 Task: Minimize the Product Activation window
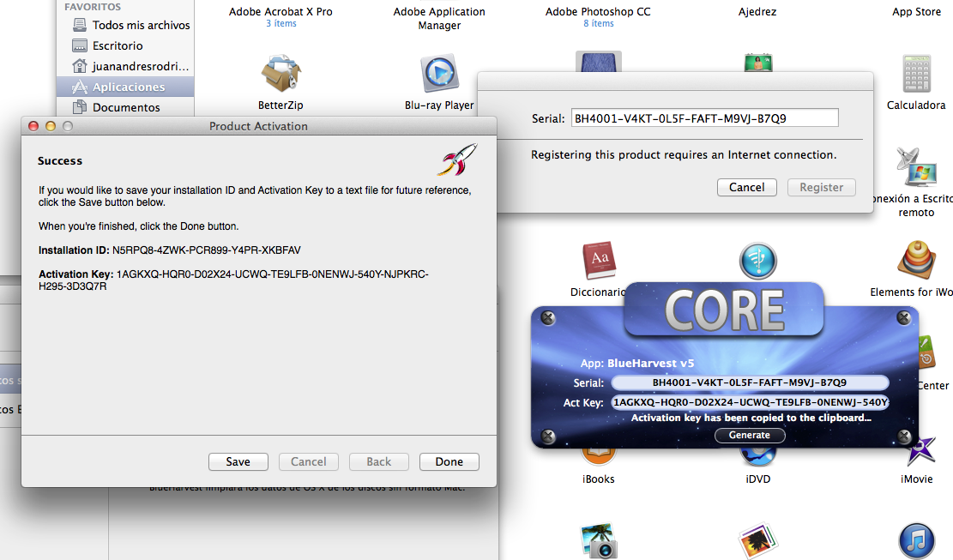[51, 126]
